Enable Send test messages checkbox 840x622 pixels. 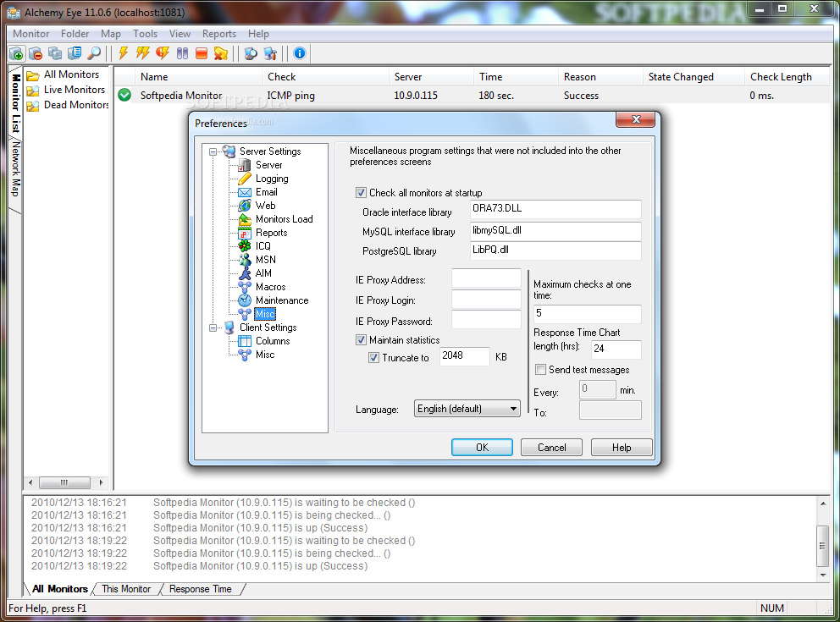(540, 369)
